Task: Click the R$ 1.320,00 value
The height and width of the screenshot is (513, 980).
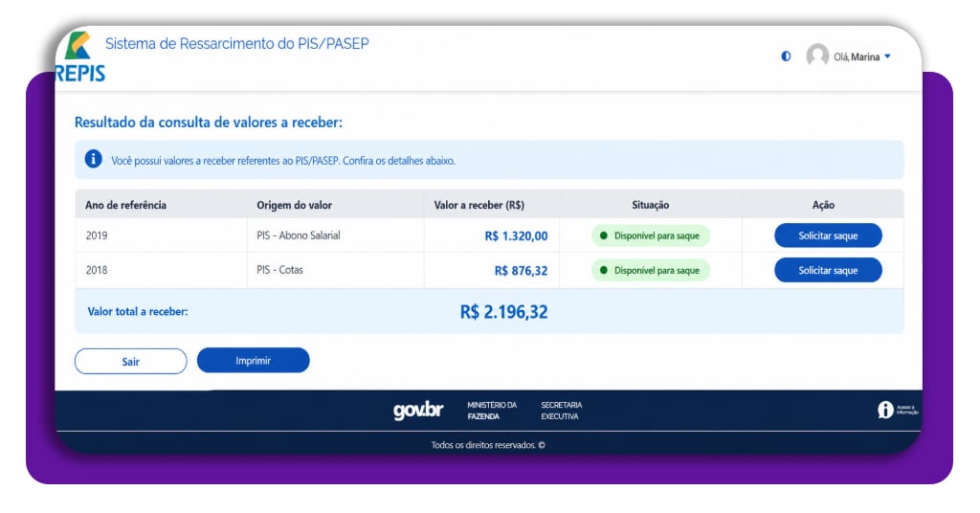Action: coord(516,236)
